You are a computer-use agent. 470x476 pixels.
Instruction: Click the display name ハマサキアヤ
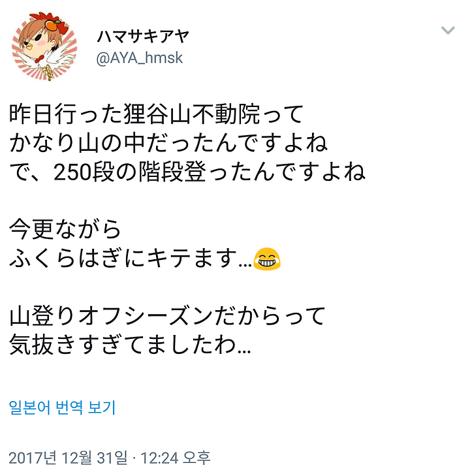pos(143,37)
